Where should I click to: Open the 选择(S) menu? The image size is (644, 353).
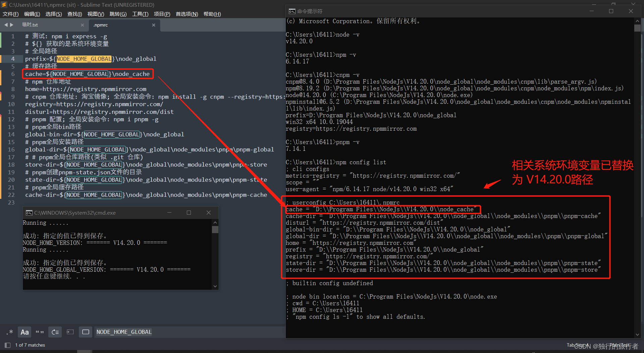pyautogui.click(x=54, y=14)
